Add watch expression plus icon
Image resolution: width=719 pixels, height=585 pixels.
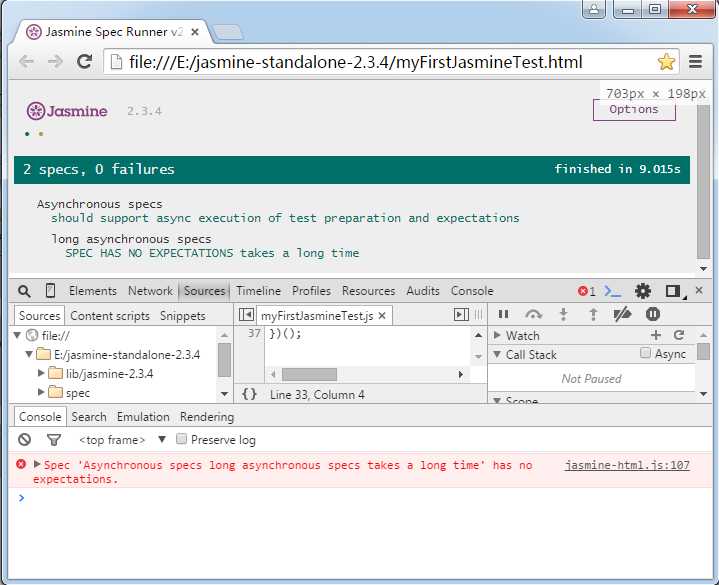tap(656, 335)
